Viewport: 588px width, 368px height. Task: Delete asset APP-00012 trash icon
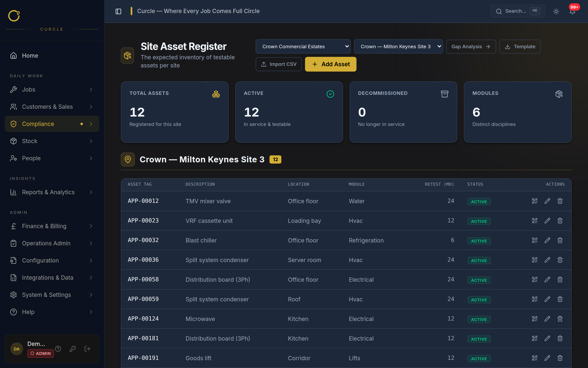point(560,201)
